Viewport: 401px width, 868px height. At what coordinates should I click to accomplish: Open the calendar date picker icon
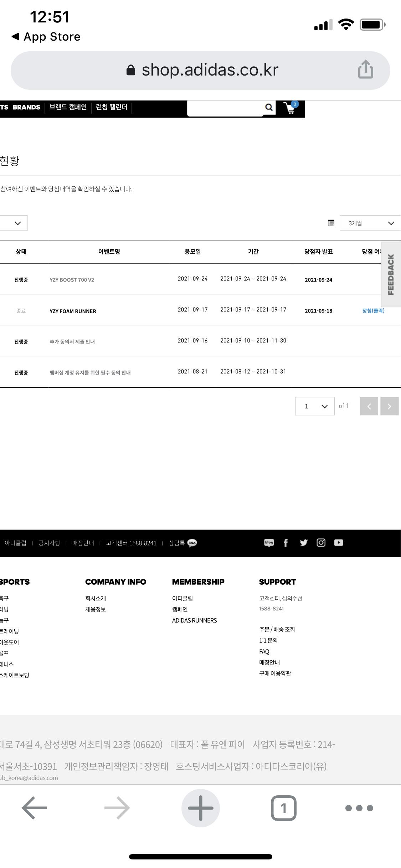pyautogui.click(x=331, y=223)
